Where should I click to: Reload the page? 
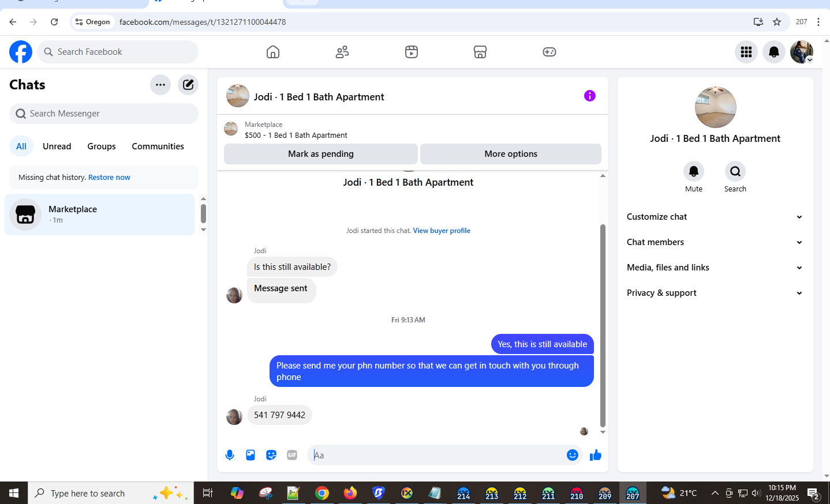click(x=54, y=22)
